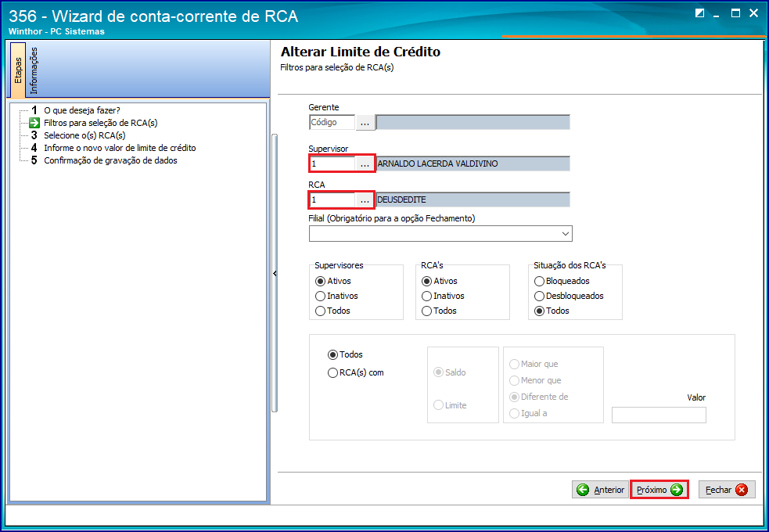Switch to the Informações vertical tab
The height and width of the screenshot is (532, 769).
point(34,70)
